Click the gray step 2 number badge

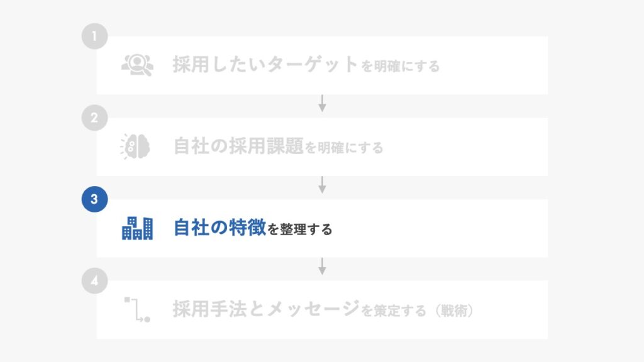(94, 118)
